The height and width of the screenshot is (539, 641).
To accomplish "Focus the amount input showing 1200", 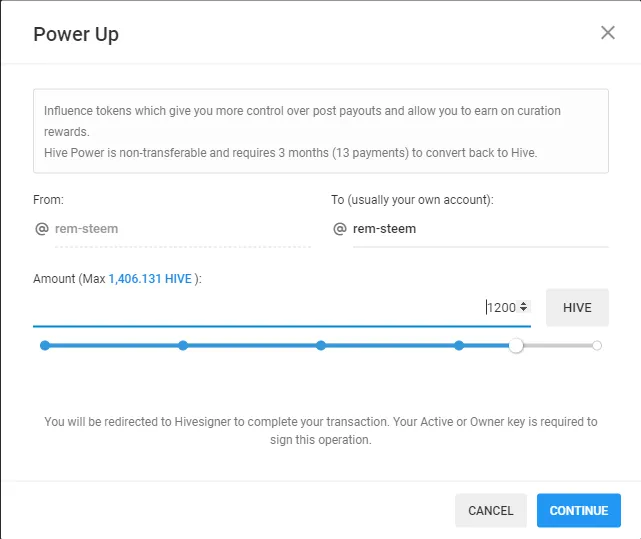I will (282, 307).
